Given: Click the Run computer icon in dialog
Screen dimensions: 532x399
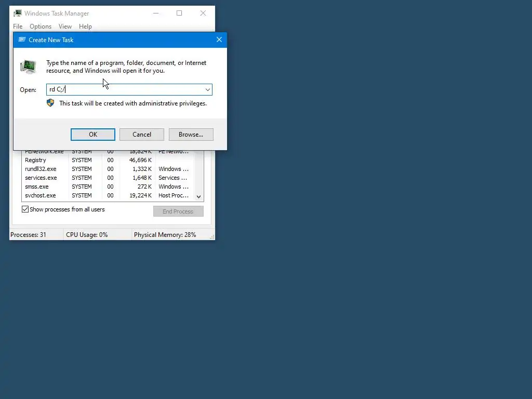Looking at the screenshot, I should point(28,66).
